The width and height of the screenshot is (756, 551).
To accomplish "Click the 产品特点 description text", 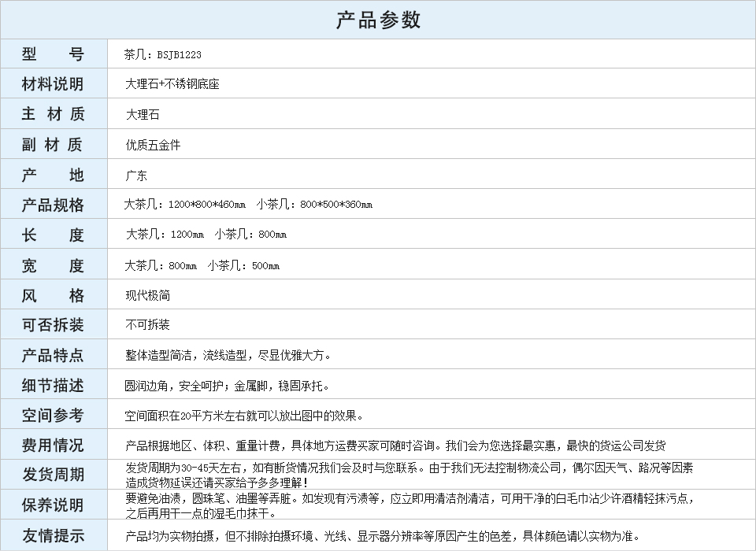I will click(228, 355).
